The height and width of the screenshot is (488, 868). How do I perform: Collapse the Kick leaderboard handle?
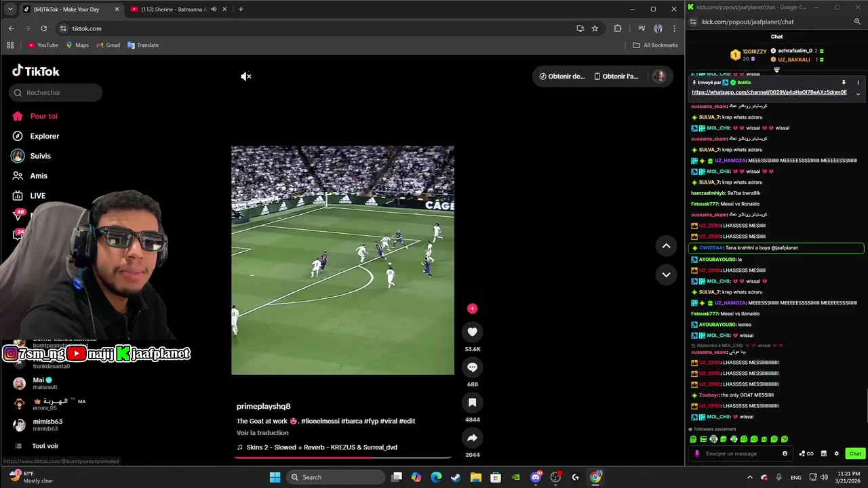coord(776,69)
